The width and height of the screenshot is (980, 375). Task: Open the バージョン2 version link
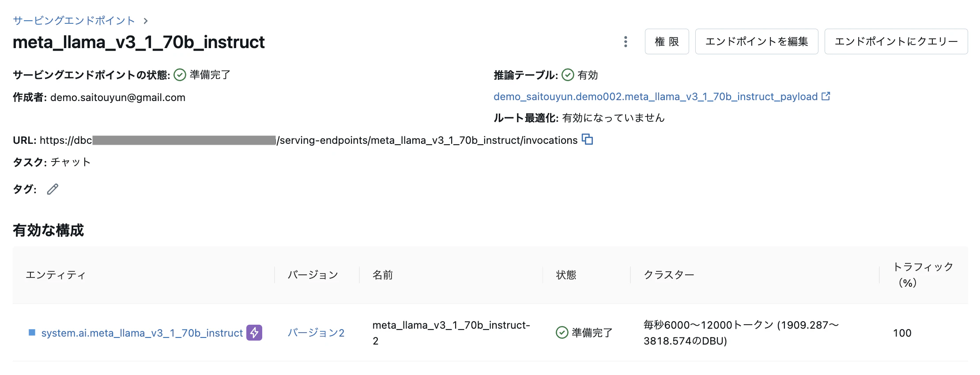(x=316, y=333)
